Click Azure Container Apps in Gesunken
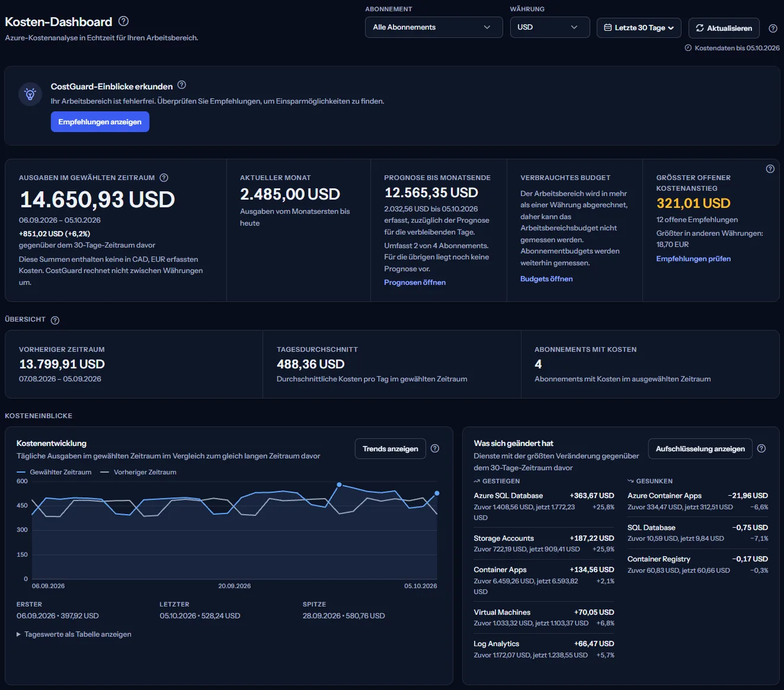Image resolution: width=784 pixels, height=690 pixels. click(x=697, y=501)
